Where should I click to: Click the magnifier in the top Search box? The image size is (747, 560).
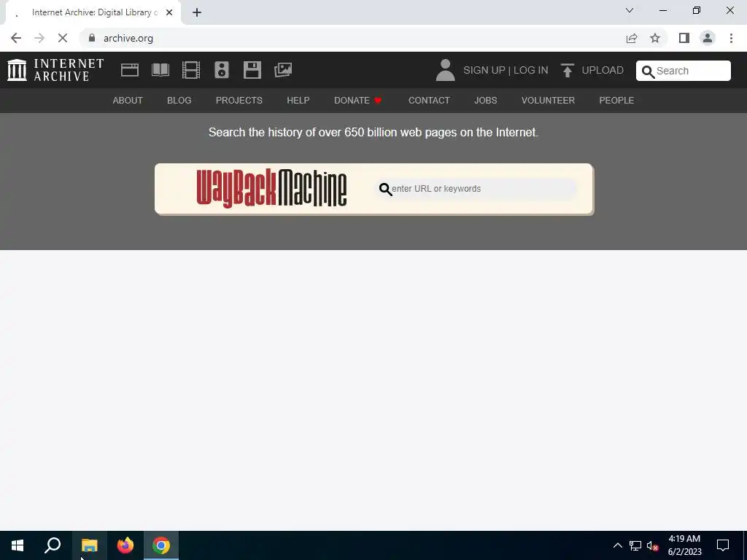click(x=648, y=71)
